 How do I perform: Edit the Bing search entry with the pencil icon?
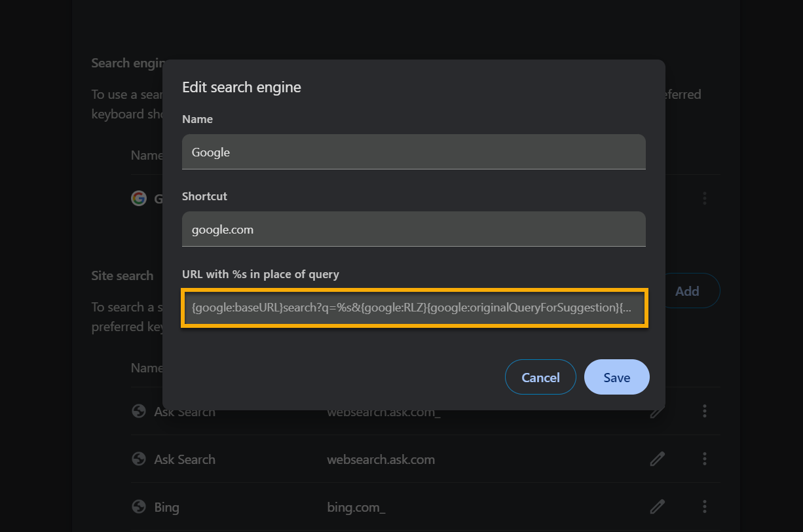(x=657, y=506)
